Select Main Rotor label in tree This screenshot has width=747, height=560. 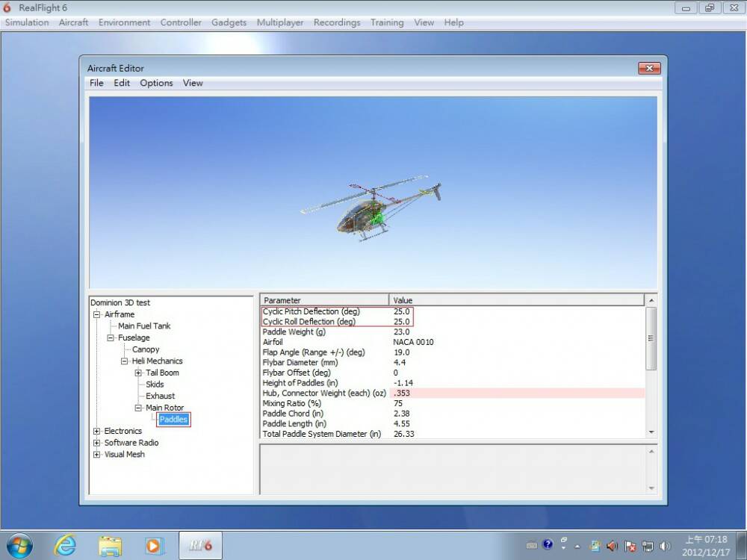164,408
